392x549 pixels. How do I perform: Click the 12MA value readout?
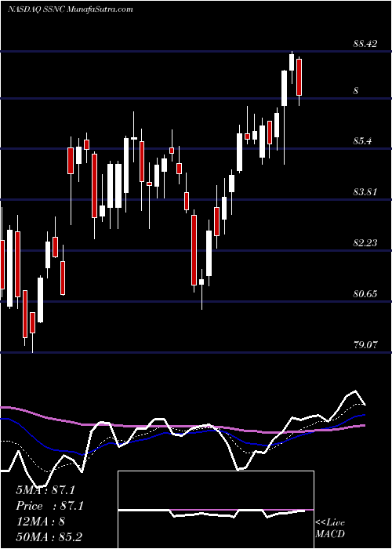point(40,522)
